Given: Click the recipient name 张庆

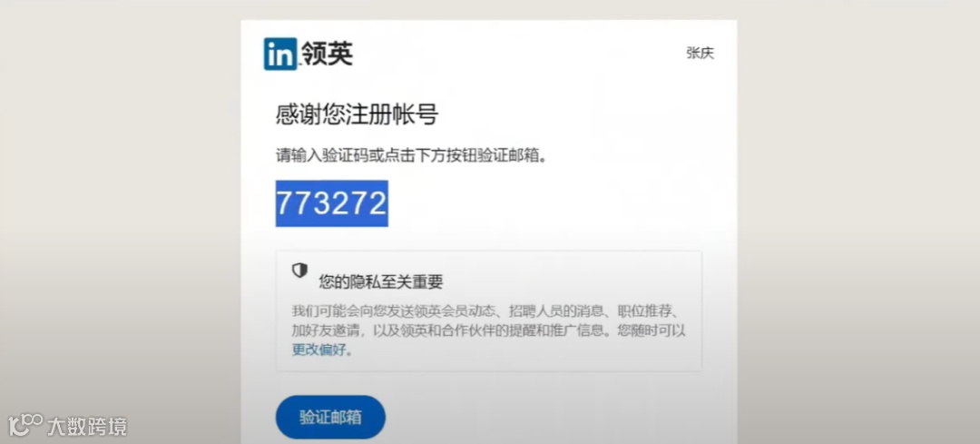Looking at the screenshot, I should tap(700, 54).
